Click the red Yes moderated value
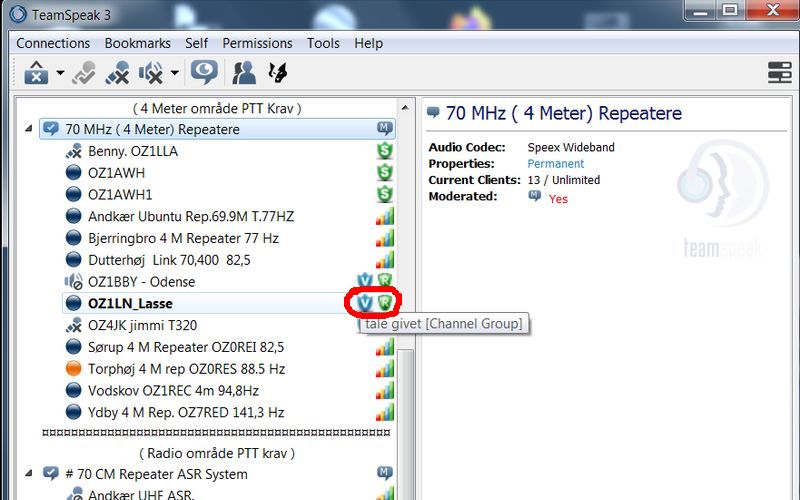The width and height of the screenshot is (800, 500). coord(558,198)
